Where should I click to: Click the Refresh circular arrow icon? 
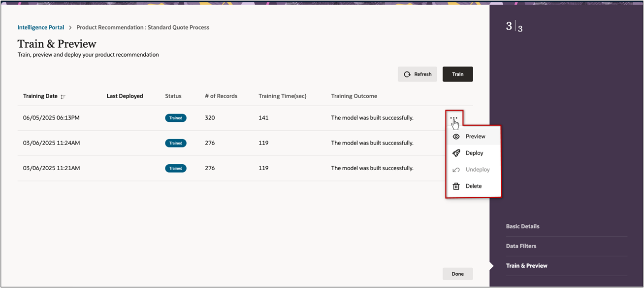point(407,74)
